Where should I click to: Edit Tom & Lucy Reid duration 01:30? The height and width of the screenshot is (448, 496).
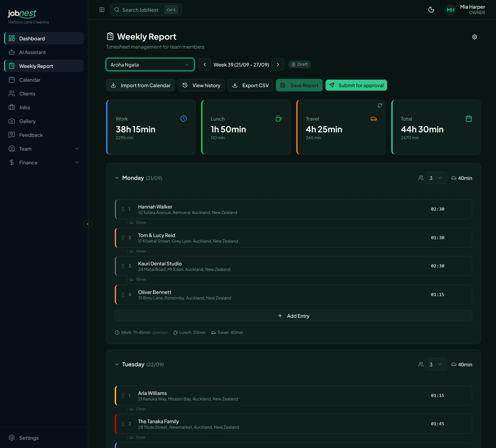[437, 238]
